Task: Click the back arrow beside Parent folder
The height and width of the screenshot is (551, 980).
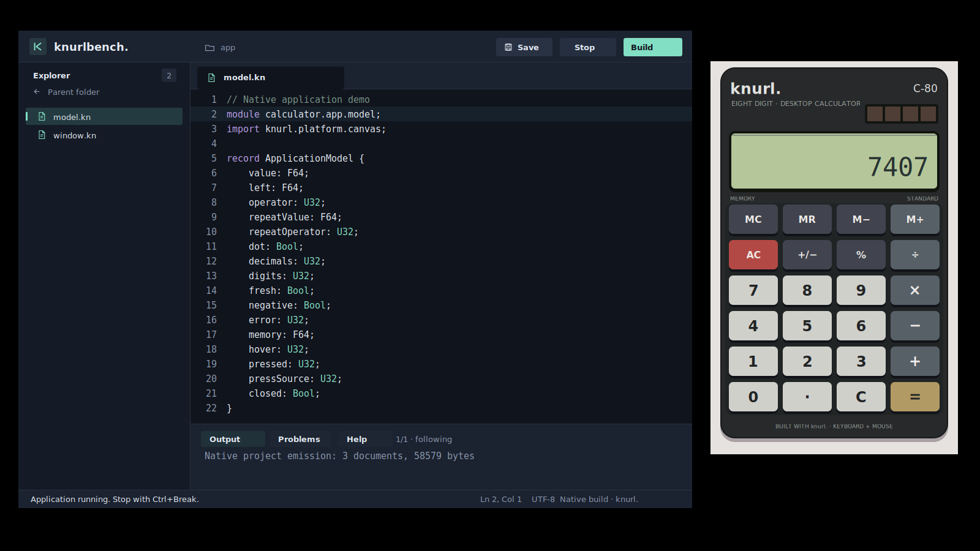Action: (x=37, y=92)
